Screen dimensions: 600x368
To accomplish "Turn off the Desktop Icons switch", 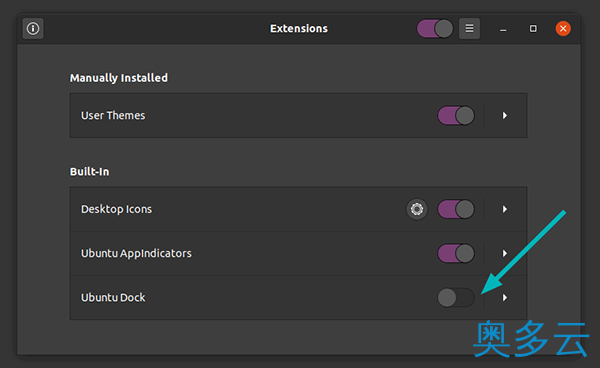I will coord(456,209).
